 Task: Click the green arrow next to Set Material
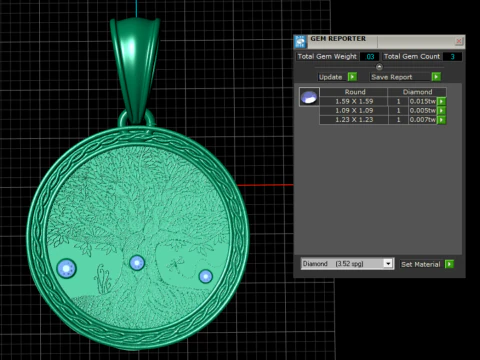coord(449,264)
